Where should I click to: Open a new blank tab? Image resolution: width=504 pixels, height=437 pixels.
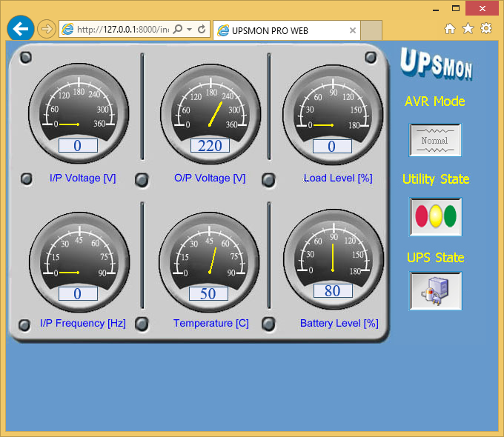click(x=371, y=30)
